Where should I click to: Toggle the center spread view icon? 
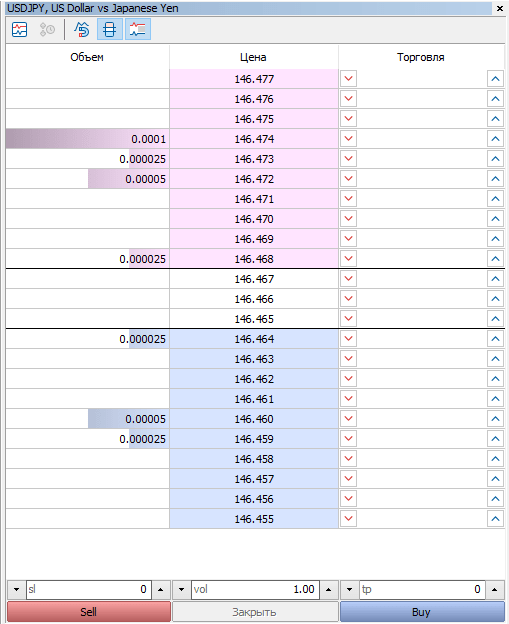point(110,29)
